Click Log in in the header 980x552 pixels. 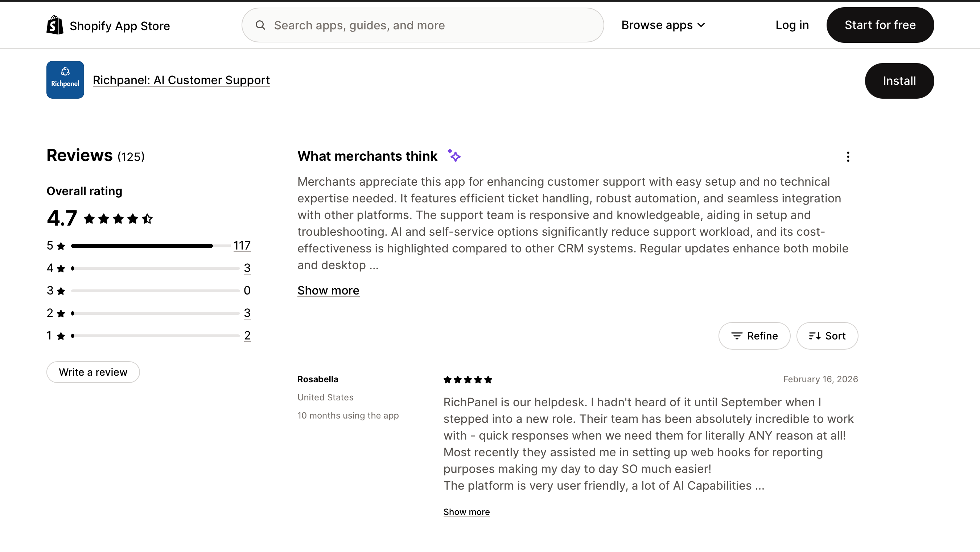(792, 25)
